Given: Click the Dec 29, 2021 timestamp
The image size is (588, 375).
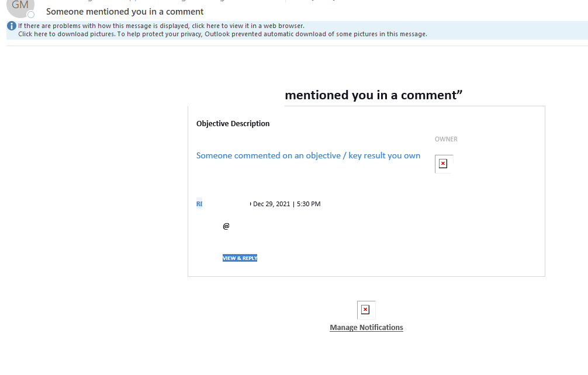Looking at the screenshot, I should 272,204.
